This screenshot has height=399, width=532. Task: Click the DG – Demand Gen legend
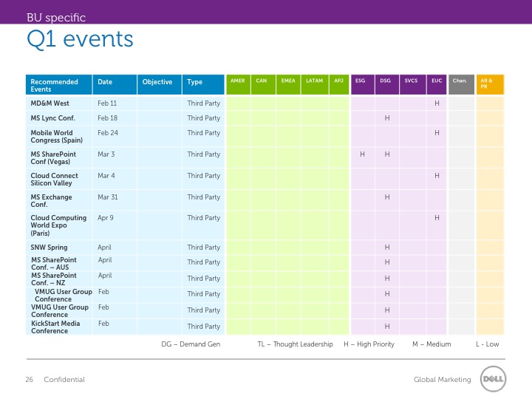pos(191,344)
